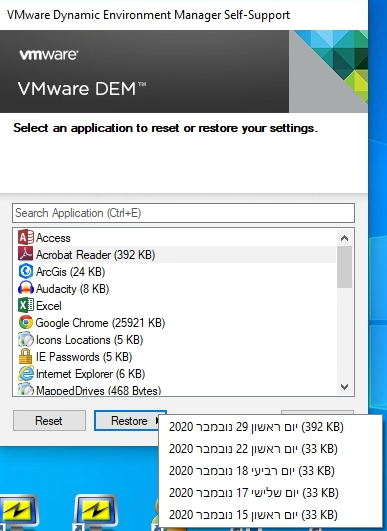Click the application list scrollbar thumb
Viewport: 387px width, 531px height.
pos(344,267)
